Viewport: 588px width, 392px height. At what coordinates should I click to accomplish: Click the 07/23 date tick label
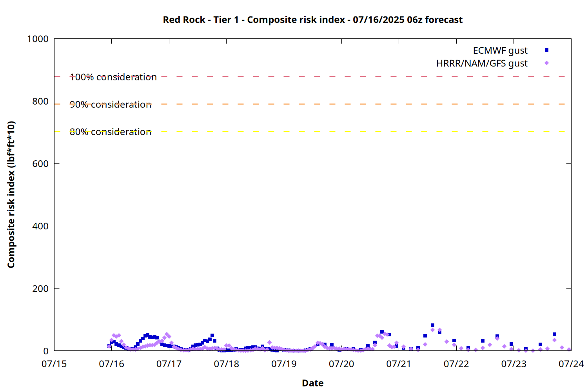click(514, 364)
